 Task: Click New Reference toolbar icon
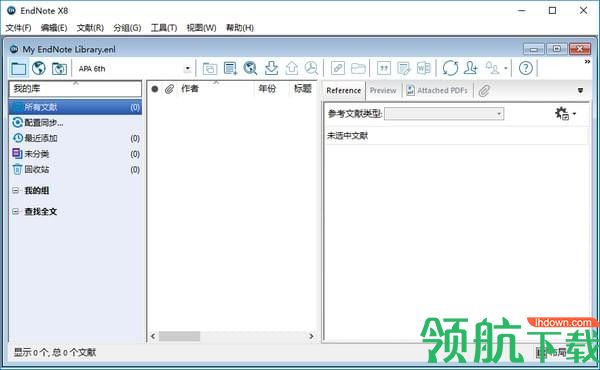(230, 68)
